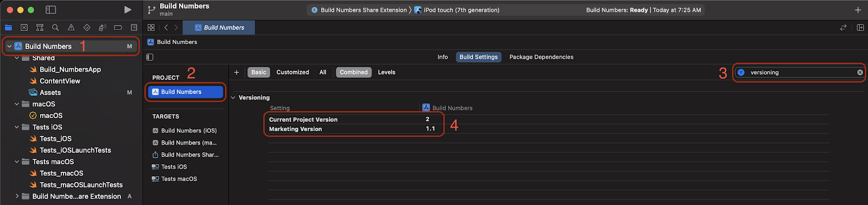Open the Report navigator
The width and height of the screenshot is (868, 205).
(134, 27)
